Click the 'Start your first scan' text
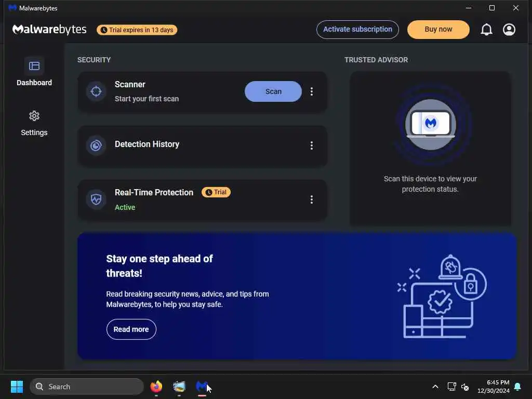Screen dimensions: 532x399 coord(147,99)
